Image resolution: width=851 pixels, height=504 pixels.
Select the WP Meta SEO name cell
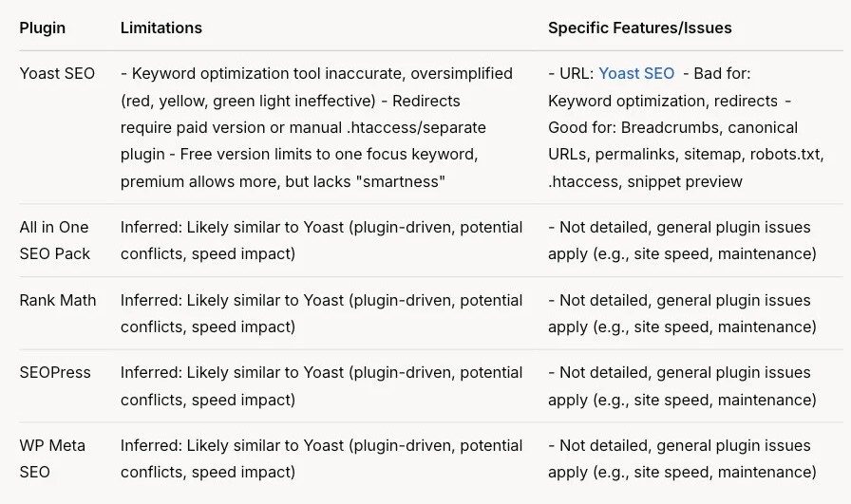click(52, 458)
